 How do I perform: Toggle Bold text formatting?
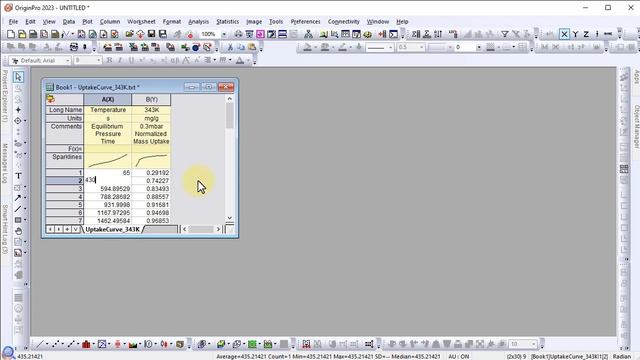point(109,60)
